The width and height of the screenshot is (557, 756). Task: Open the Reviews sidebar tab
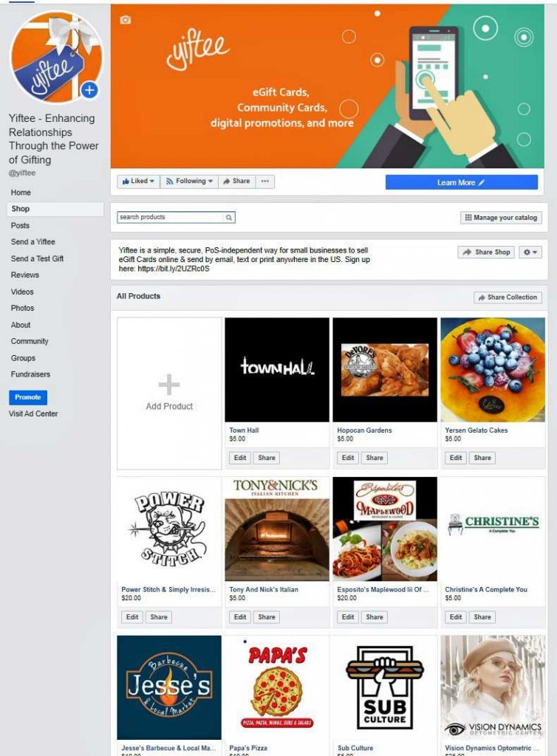25,275
